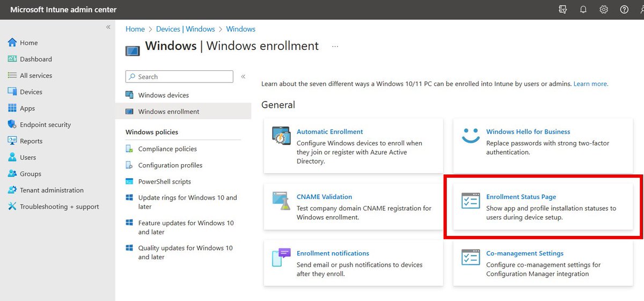Click the Enrollment notifications phone icon
Screen dimensions: 644x301
click(281, 258)
